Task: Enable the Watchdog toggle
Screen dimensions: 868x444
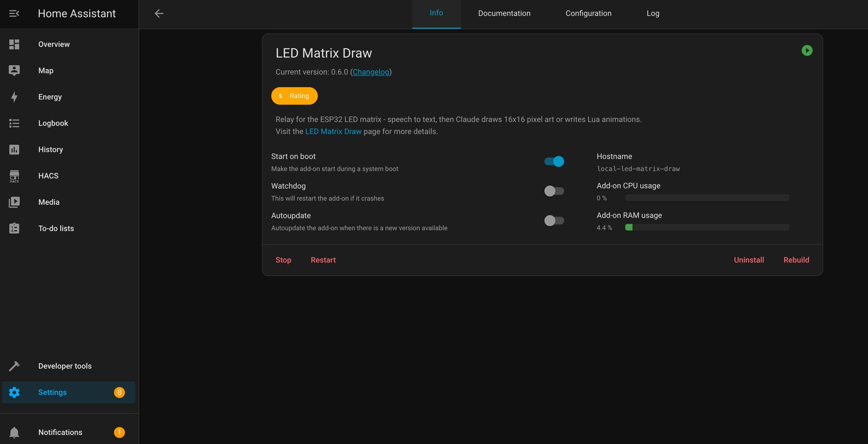Action: [x=554, y=191]
